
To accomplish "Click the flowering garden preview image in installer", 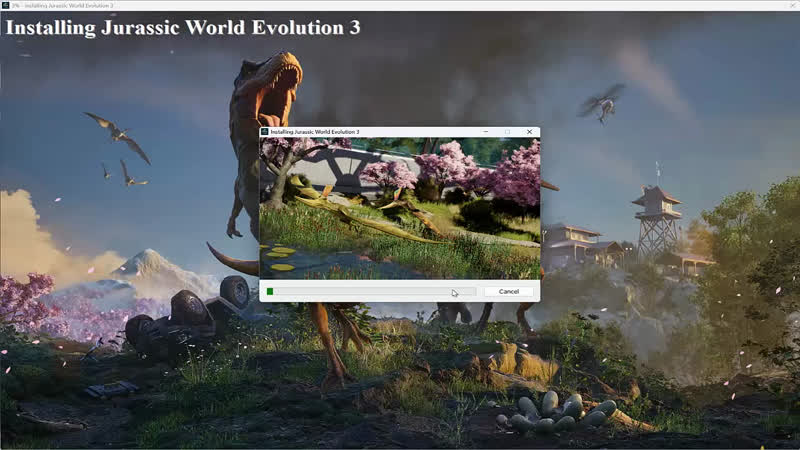I will [399, 208].
